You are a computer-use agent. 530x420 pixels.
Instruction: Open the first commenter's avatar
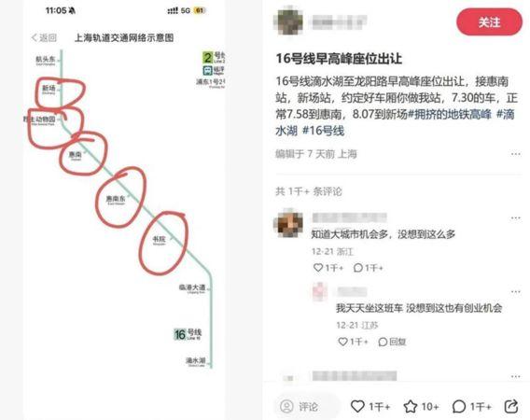287,223
